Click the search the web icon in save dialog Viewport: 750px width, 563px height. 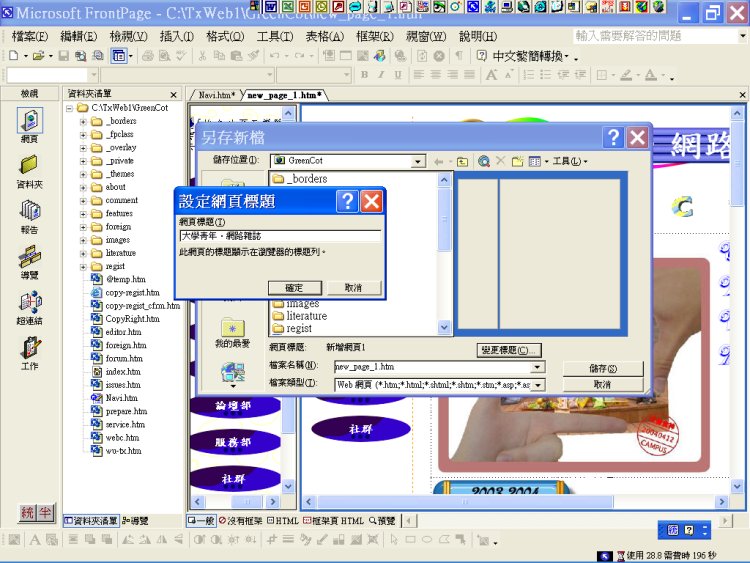pyautogui.click(x=483, y=161)
